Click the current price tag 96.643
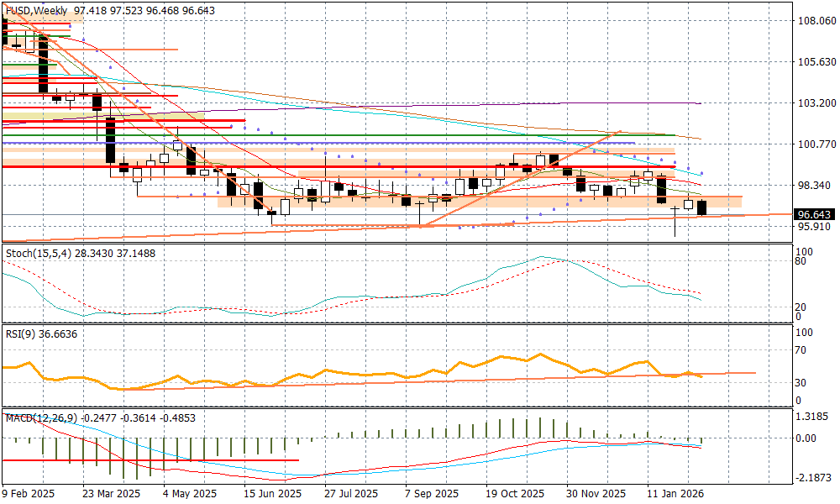Viewport: 840px width, 504px height. (814, 214)
